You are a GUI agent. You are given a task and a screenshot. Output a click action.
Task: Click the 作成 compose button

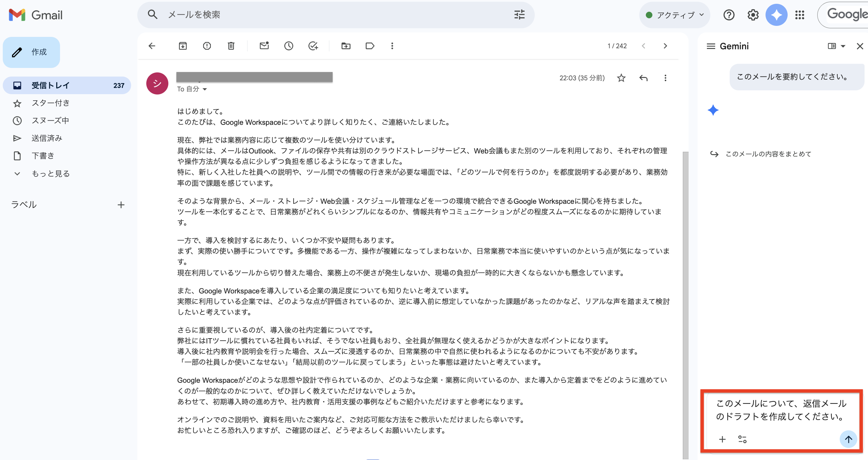(x=31, y=52)
